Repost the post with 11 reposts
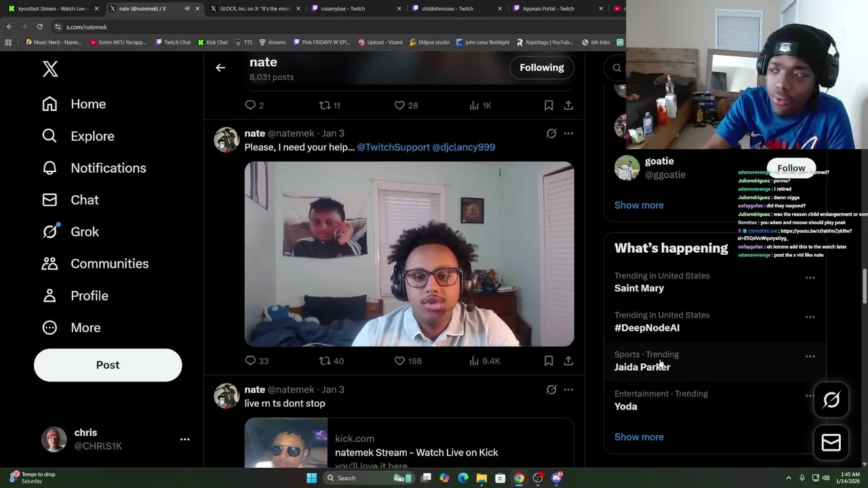The width and height of the screenshot is (868, 488). 330,105
